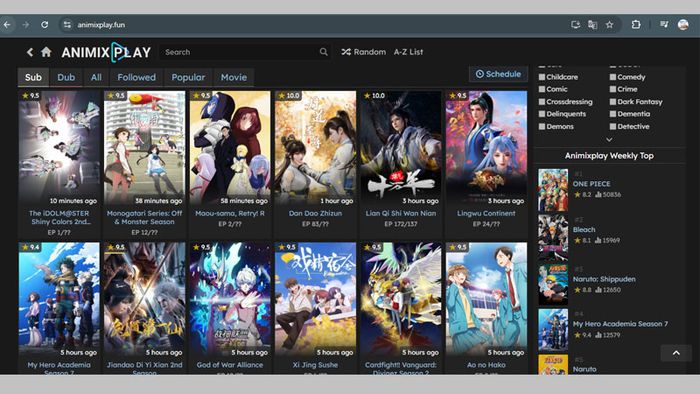700x394 pixels.
Task: Tick the Comedy genre checkbox
Action: (613, 77)
